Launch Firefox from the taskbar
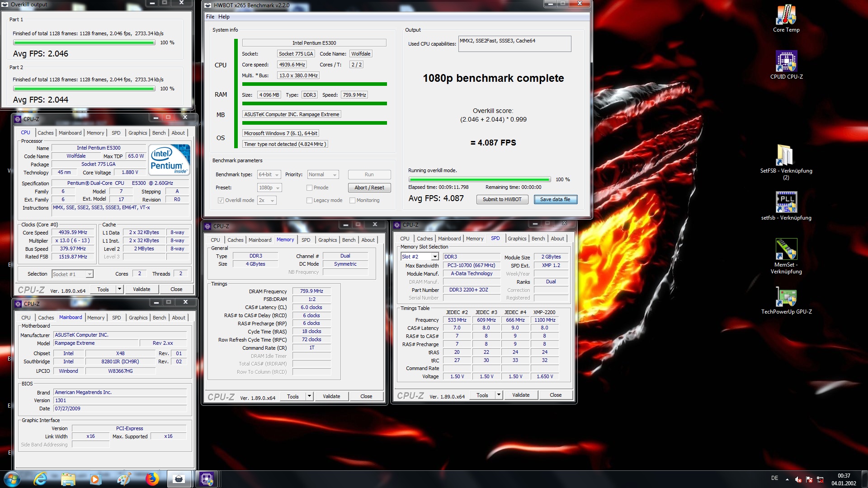This screenshot has width=868, height=488. 152,479
